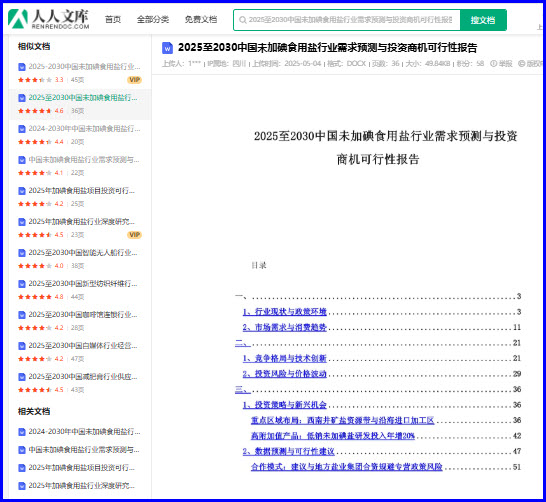This screenshot has height=502, width=546.
Task: Click the 格式 DOCX metadata text
Action: (346, 64)
